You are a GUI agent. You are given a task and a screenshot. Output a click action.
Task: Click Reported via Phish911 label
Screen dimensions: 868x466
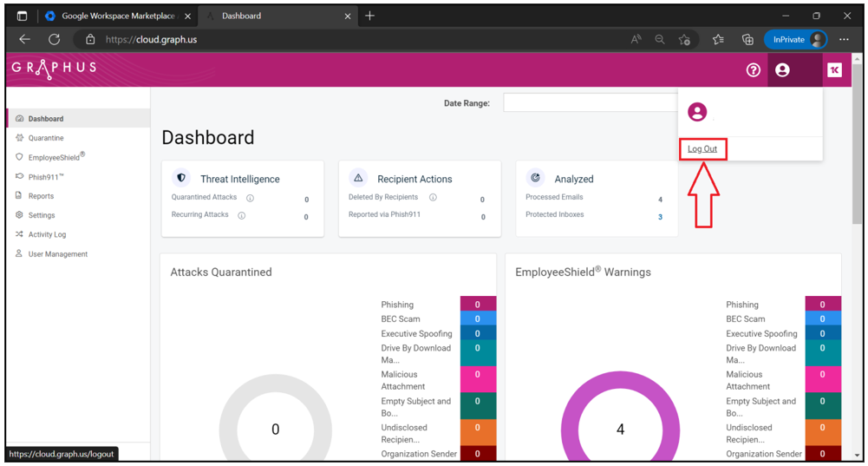[384, 214]
